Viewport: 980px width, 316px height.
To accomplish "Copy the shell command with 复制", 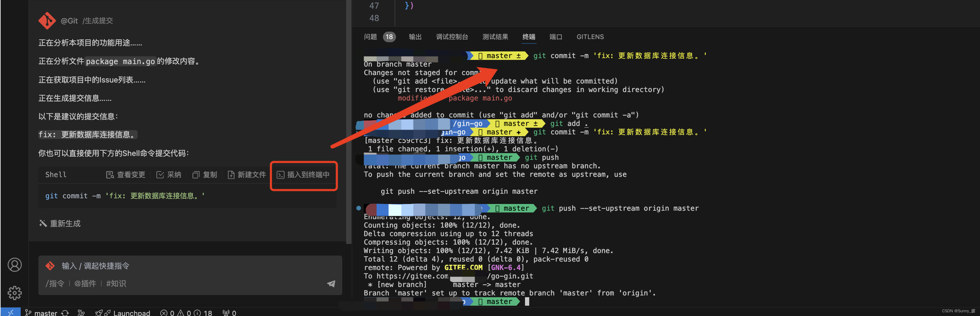I will 205,174.
